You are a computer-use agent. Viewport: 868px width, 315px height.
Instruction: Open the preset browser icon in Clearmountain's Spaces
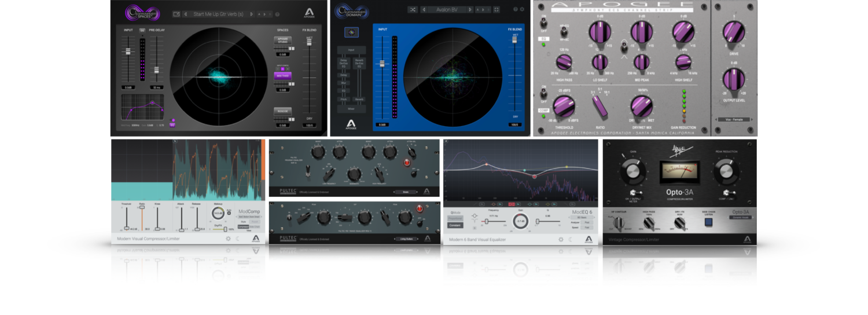176,14
